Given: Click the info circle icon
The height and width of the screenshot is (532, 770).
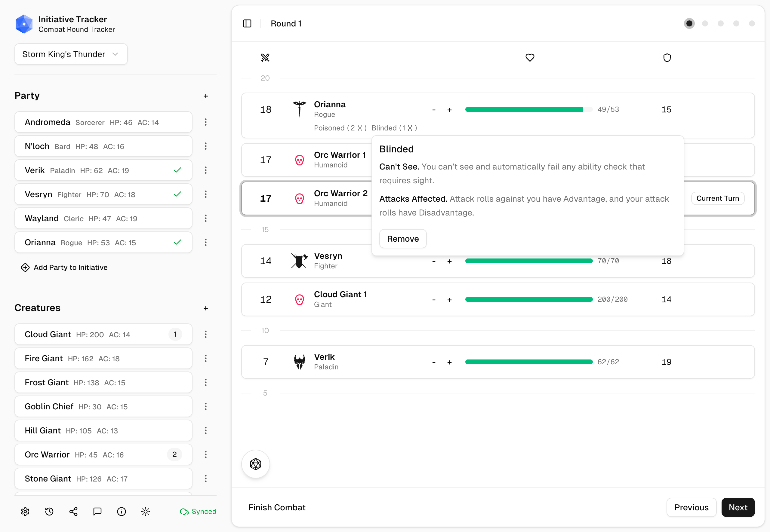Looking at the screenshot, I should (122, 511).
